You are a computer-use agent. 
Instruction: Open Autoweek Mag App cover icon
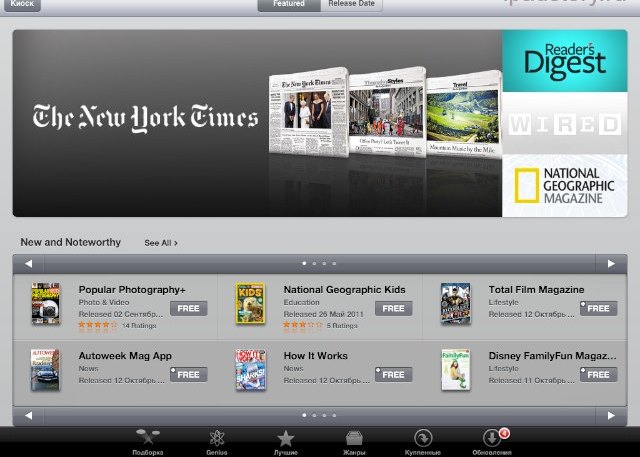coord(45,370)
